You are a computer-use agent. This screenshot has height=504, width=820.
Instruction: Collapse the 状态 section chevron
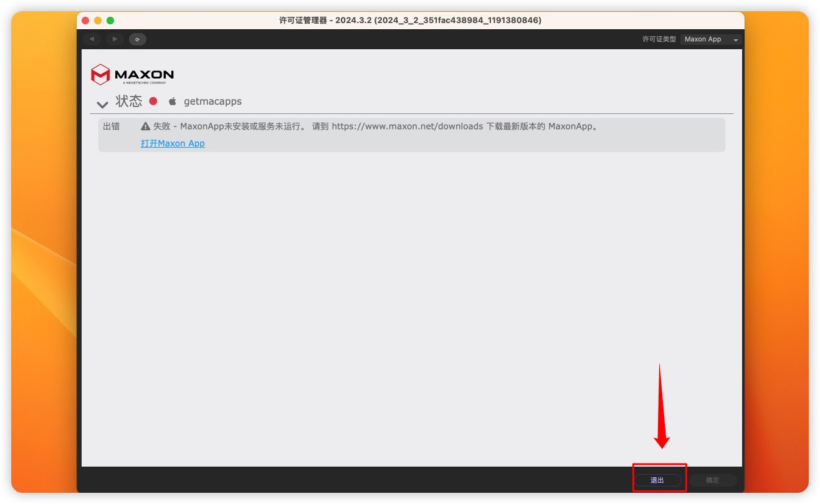tap(102, 103)
